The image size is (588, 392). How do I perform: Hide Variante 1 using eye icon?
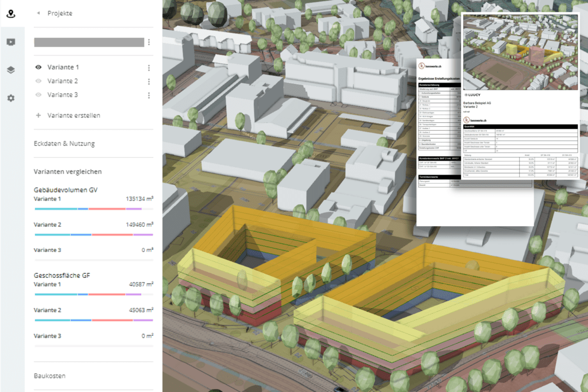click(38, 68)
